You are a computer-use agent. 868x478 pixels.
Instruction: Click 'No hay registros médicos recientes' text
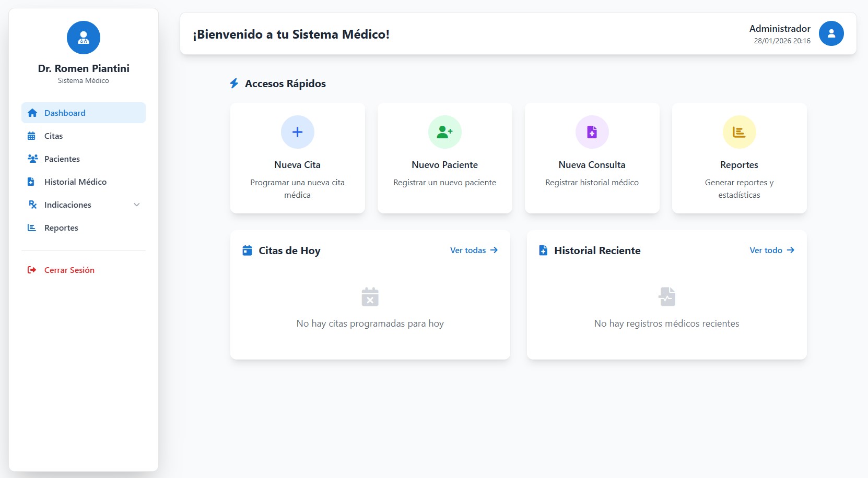(667, 324)
